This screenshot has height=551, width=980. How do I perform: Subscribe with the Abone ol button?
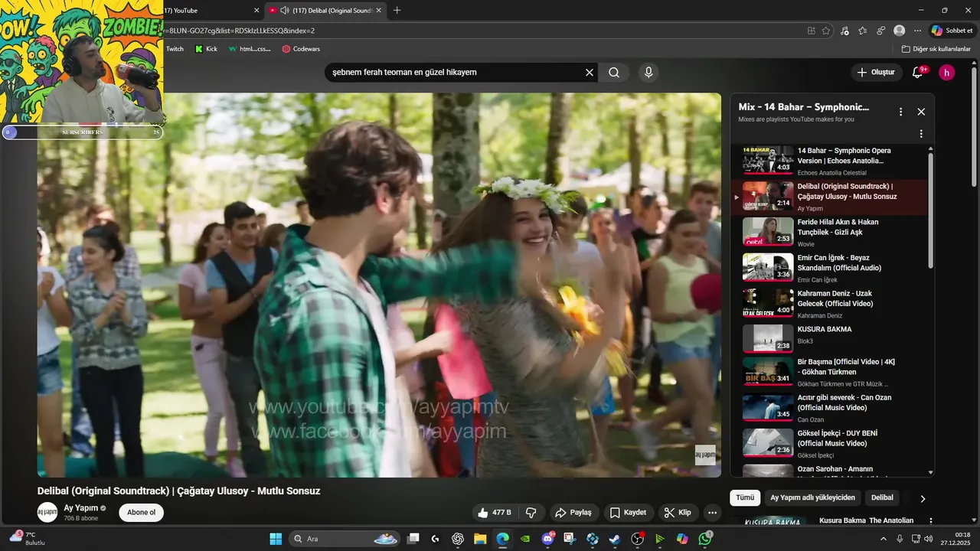tap(141, 513)
